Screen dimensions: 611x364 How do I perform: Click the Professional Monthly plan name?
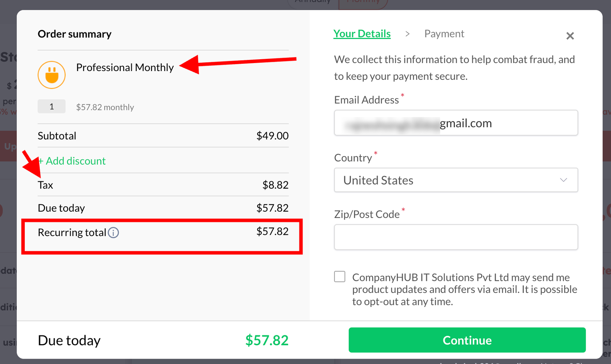125,68
